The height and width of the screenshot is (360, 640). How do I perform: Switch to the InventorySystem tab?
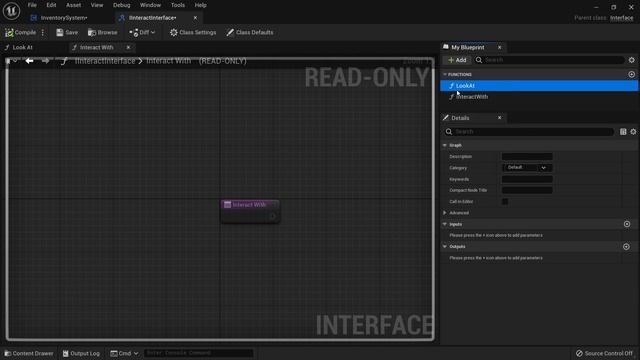click(x=64, y=18)
